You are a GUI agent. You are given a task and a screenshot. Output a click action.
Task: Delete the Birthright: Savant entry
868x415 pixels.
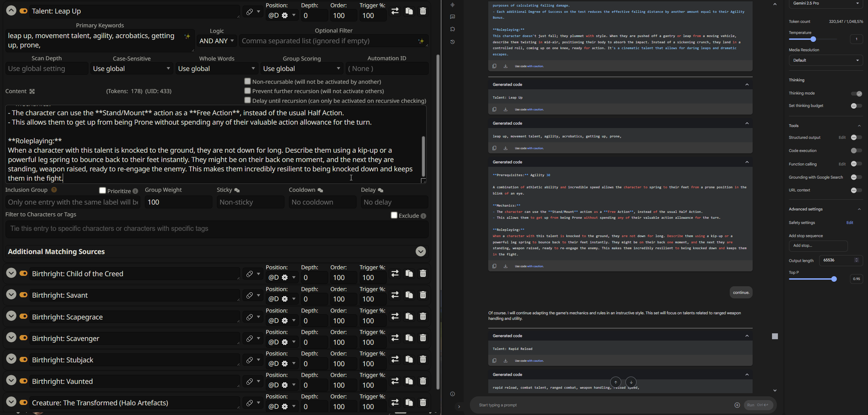[423, 295]
